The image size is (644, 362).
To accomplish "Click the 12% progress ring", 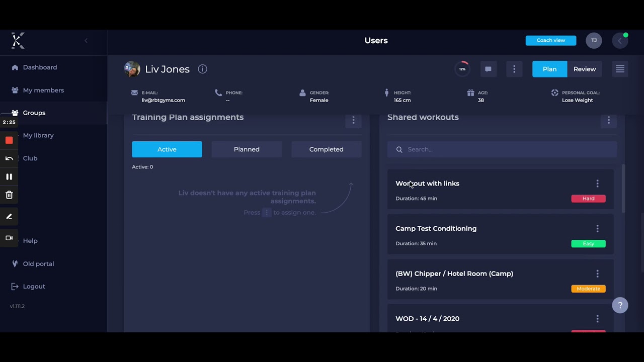I will coord(462,69).
